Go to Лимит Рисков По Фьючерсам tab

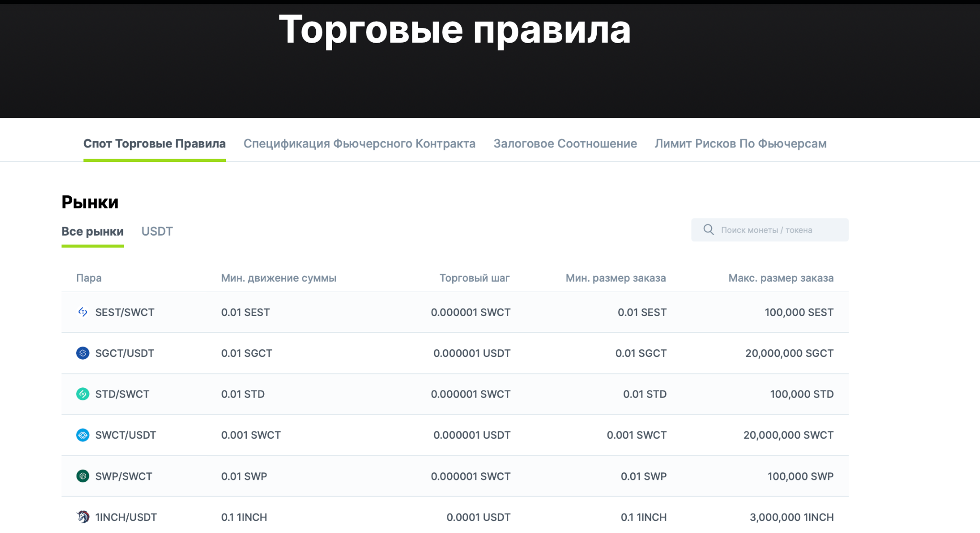[740, 144]
